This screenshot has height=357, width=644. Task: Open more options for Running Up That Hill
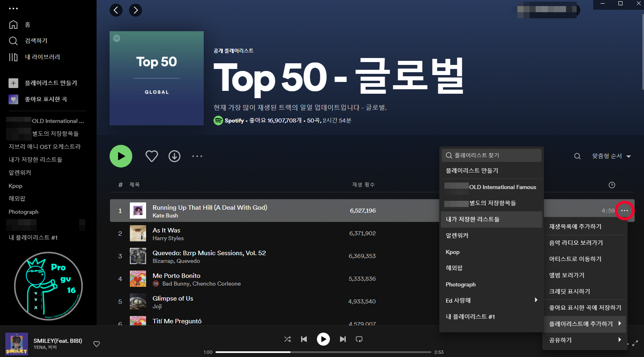(x=625, y=211)
